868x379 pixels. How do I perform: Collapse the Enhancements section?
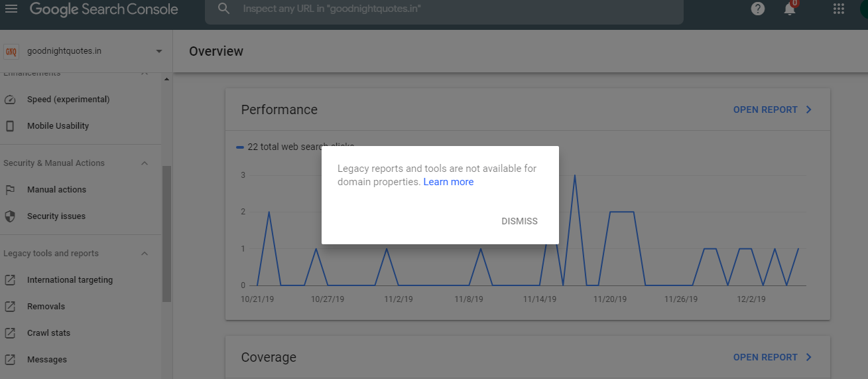[145, 73]
